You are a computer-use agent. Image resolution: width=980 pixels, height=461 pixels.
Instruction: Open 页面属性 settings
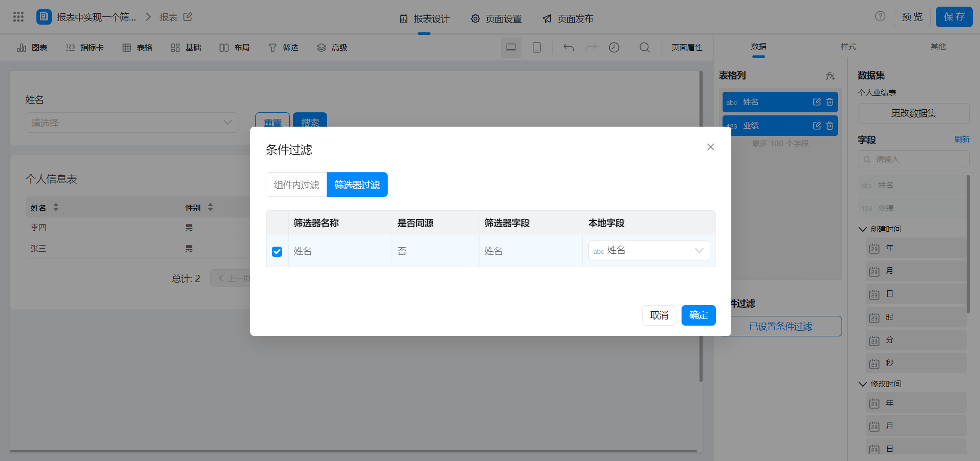click(687, 48)
